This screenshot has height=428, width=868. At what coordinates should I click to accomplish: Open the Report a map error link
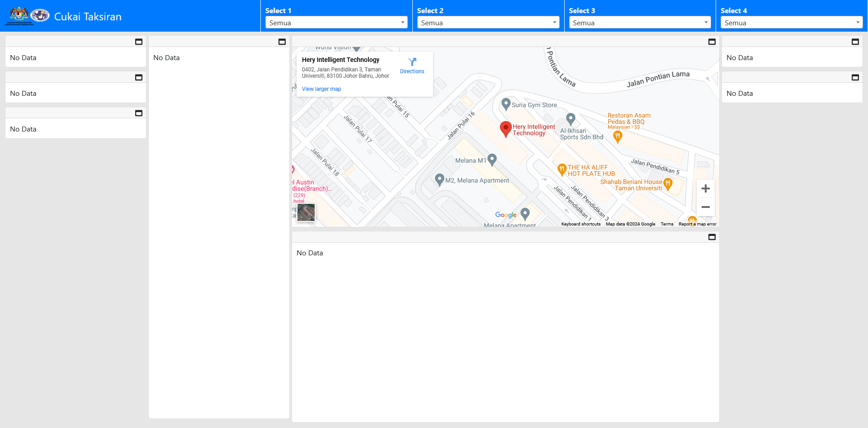[x=697, y=224]
